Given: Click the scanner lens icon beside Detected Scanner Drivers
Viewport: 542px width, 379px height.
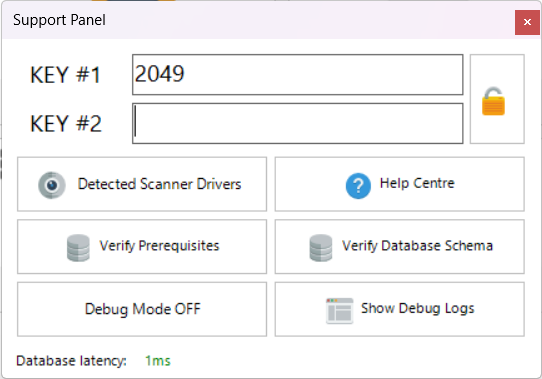Looking at the screenshot, I should 52,185.
